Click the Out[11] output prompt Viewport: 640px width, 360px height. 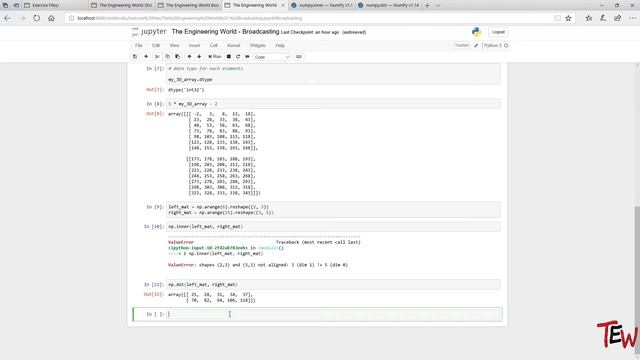[153, 294]
